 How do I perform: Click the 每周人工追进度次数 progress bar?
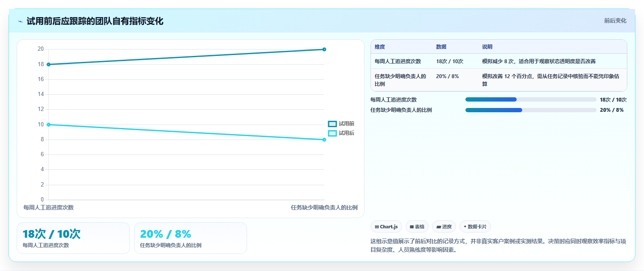(x=531, y=99)
